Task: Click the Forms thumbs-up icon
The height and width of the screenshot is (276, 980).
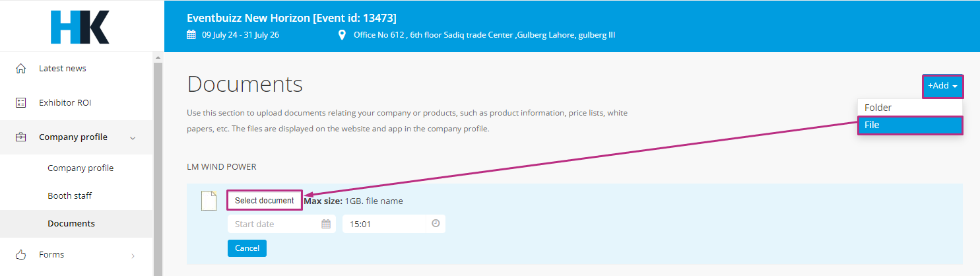Action: click(20, 254)
